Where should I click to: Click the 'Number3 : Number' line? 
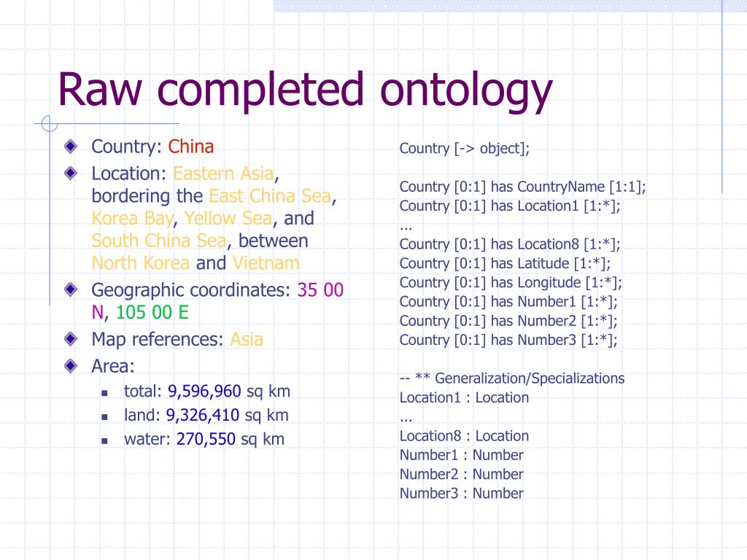pyautogui.click(x=461, y=494)
